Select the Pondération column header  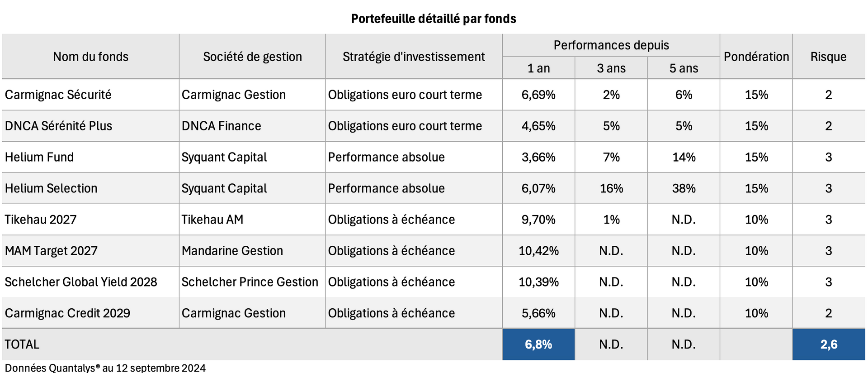pyautogui.click(x=756, y=57)
